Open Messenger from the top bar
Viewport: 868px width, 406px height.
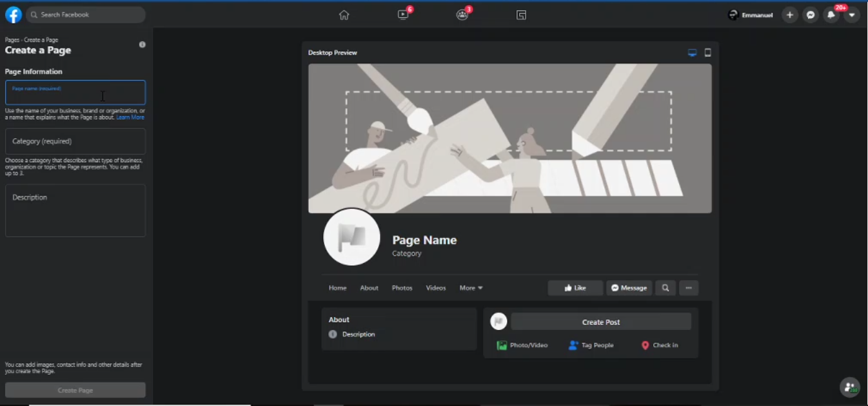tap(811, 15)
